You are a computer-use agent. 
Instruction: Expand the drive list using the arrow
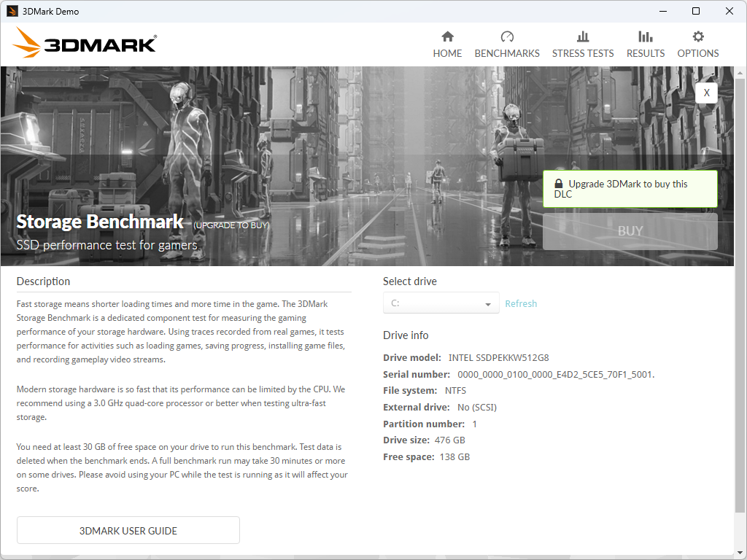[x=487, y=303]
